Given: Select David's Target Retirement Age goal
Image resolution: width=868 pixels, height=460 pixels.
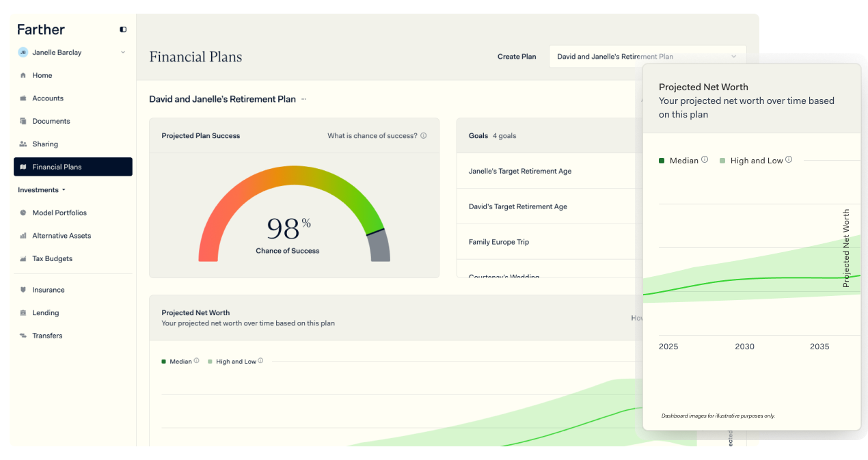Looking at the screenshot, I should point(518,206).
